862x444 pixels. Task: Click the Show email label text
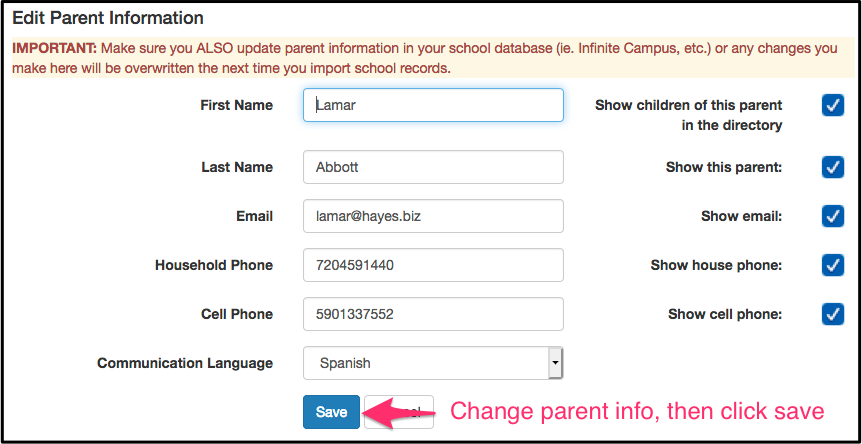point(742,216)
